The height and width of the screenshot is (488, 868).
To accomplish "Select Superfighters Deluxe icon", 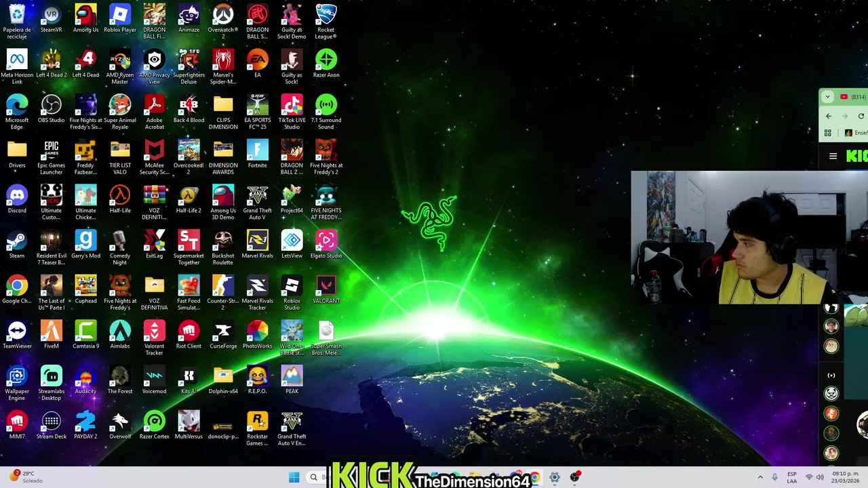I will pyautogui.click(x=189, y=66).
